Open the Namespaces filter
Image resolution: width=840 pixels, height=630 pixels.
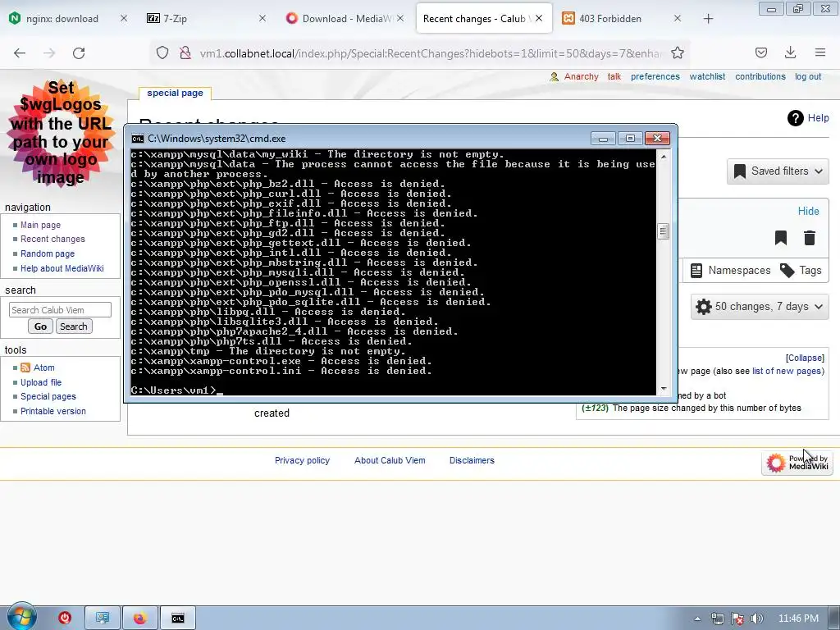click(x=730, y=271)
